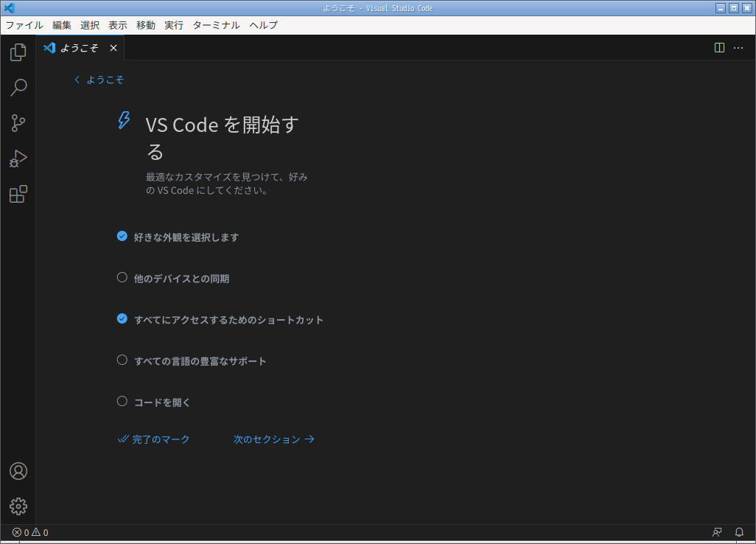The width and height of the screenshot is (756, 544).
Task: Minimize the Visual Studio Code window
Action: coord(721,8)
